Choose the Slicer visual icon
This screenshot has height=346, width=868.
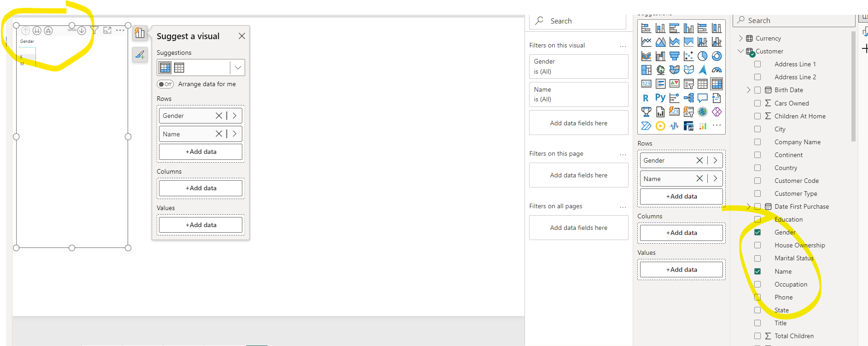tap(688, 84)
